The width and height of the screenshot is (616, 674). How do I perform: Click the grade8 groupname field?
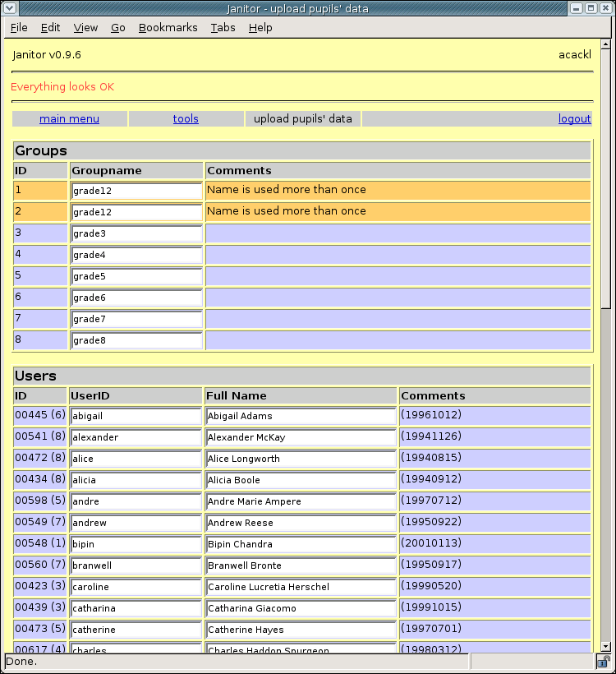tap(136, 340)
